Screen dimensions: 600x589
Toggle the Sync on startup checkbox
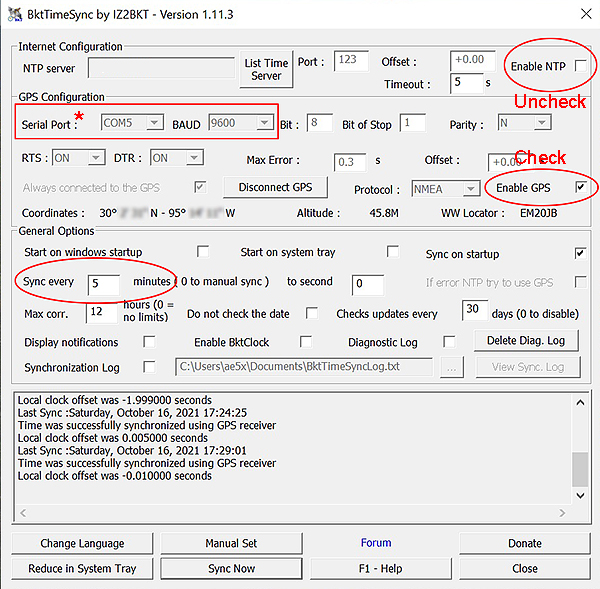pyautogui.click(x=580, y=253)
